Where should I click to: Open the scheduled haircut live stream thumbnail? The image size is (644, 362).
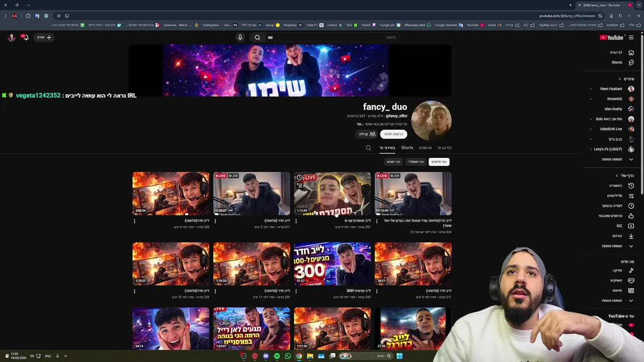[x=333, y=194]
